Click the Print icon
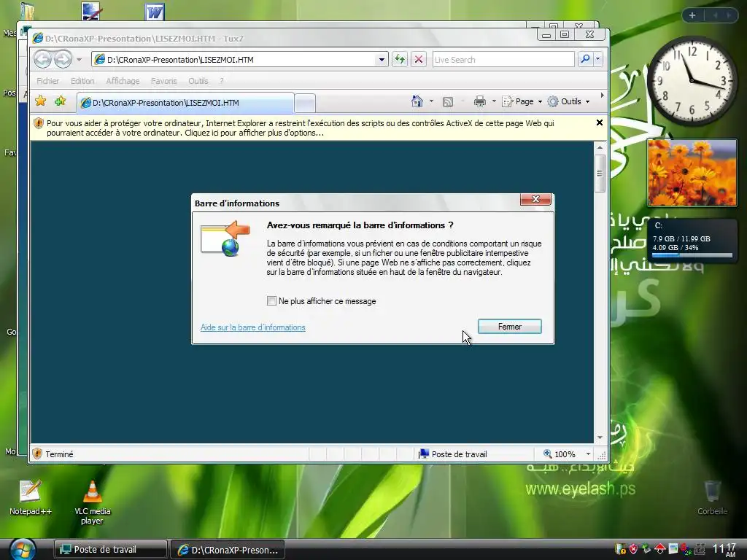 [480, 101]
